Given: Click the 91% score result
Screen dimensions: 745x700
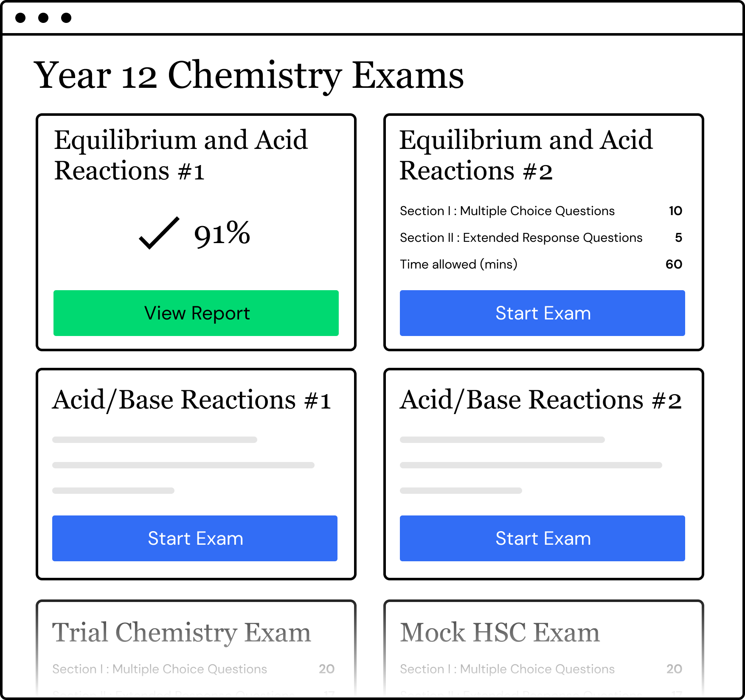Looking at the screenshot, I should 222,233.
